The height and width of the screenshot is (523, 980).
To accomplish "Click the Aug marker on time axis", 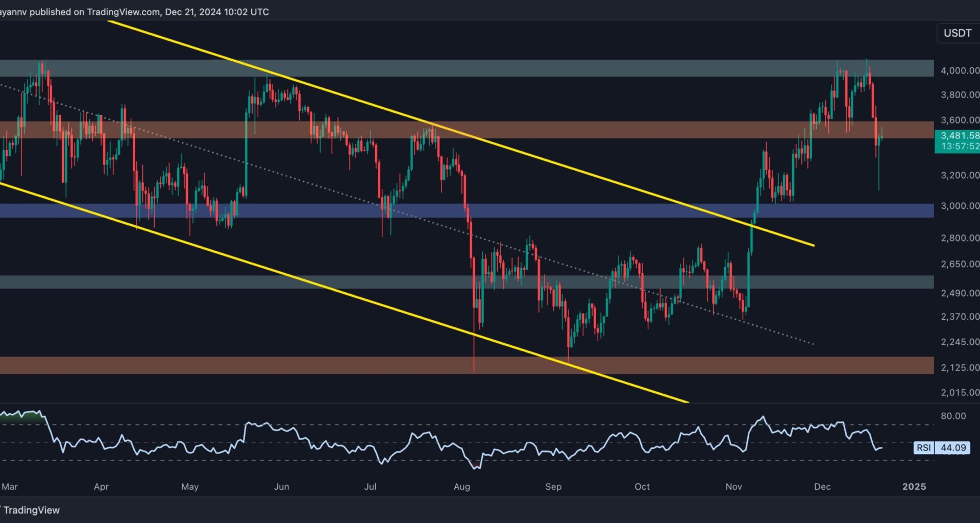I will pos(461,487).
